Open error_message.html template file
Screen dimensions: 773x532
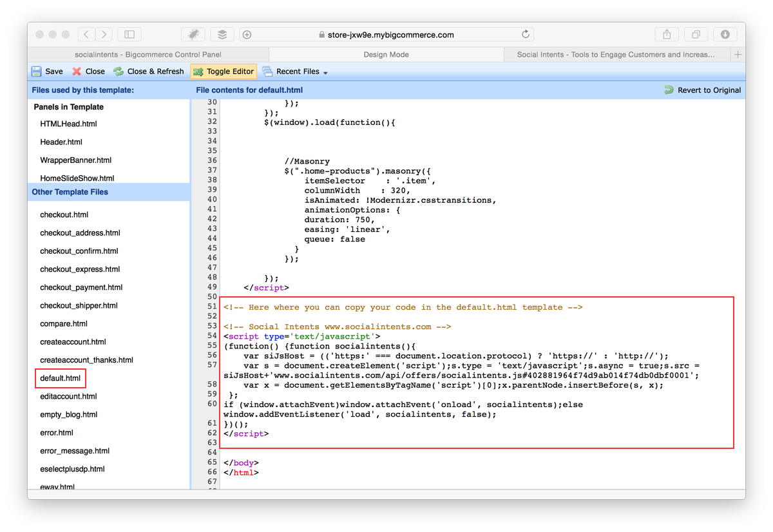75,451
